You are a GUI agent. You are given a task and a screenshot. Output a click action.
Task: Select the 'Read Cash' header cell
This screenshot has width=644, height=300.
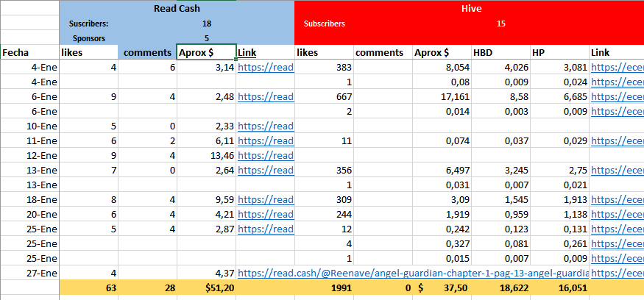pyautogui.click(x=177, y=8)
